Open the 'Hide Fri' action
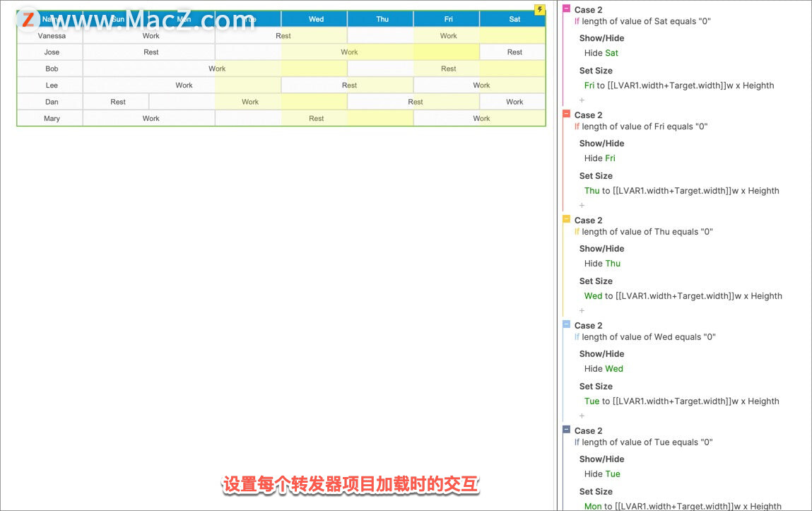 (x=600, y=158)
